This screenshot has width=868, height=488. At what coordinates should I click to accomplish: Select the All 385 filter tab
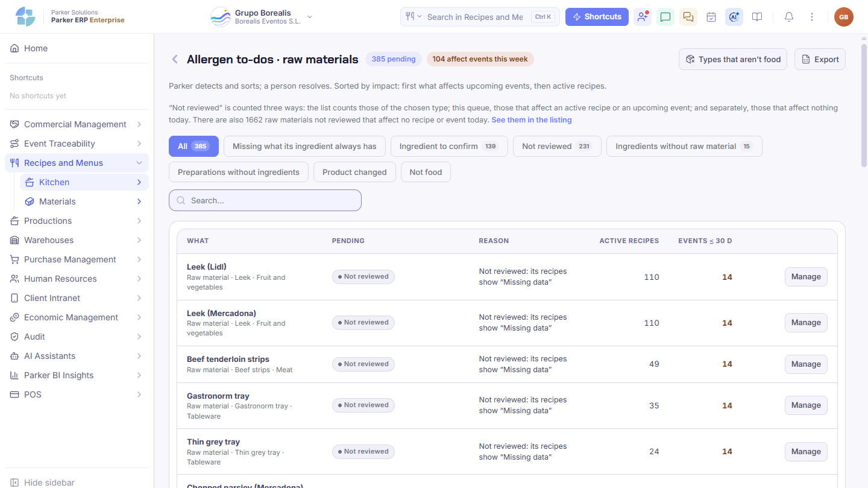193,146
